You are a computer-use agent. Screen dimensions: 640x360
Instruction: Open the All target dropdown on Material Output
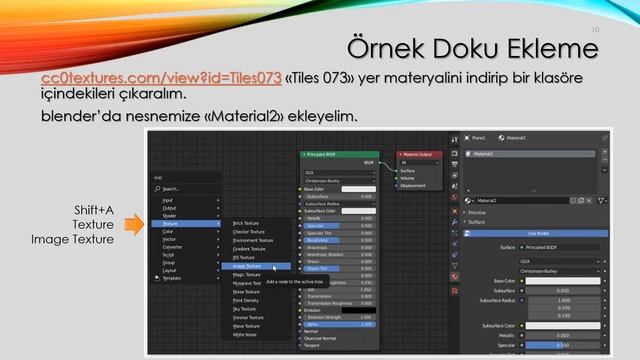[419, 162]
